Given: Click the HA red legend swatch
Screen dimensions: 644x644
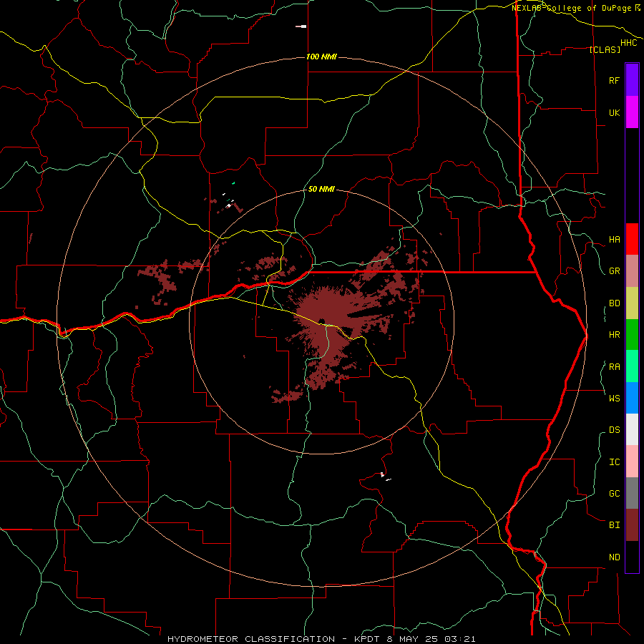Looking at the screenshot, I should tap(632, 239).
